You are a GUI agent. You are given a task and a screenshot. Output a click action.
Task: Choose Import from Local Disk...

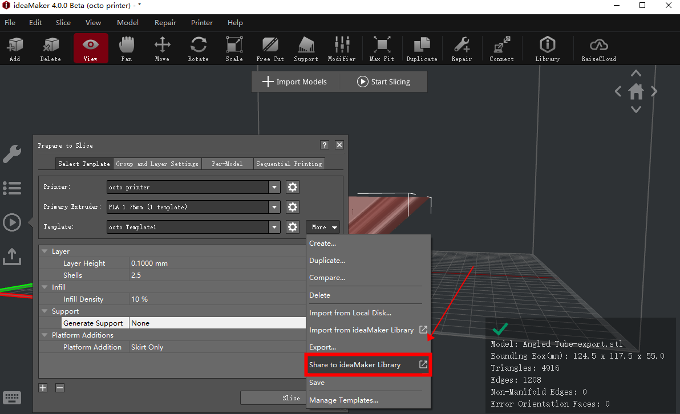(369, 313)
